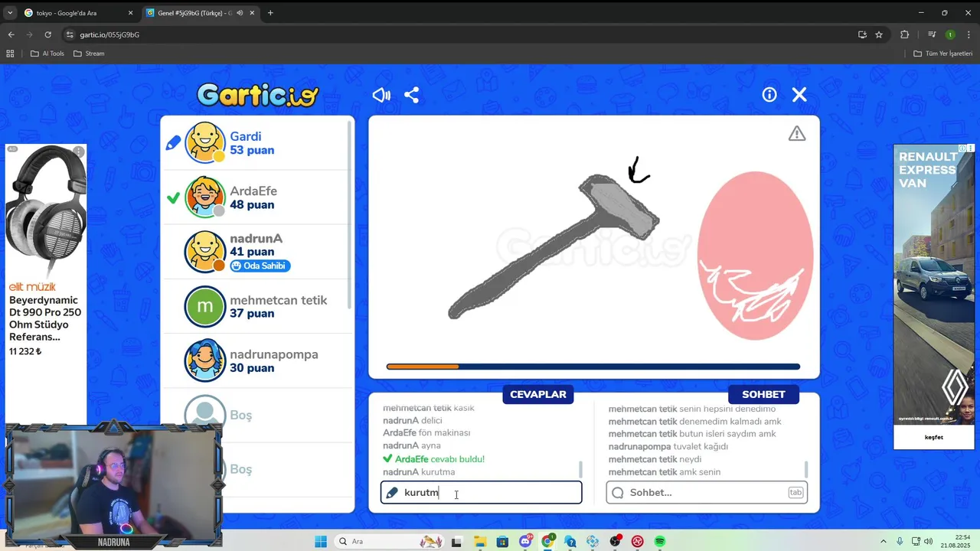Close the tokyo Google tab

[130, 13]
